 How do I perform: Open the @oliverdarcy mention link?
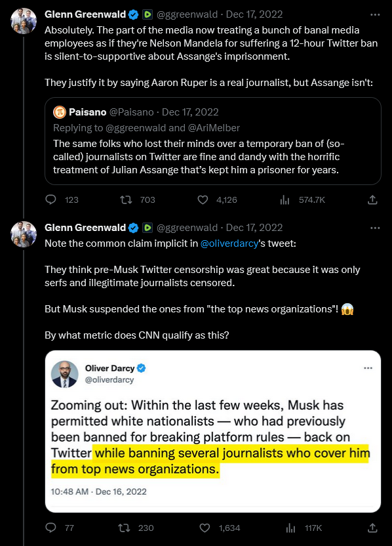[x=229, y=243]
